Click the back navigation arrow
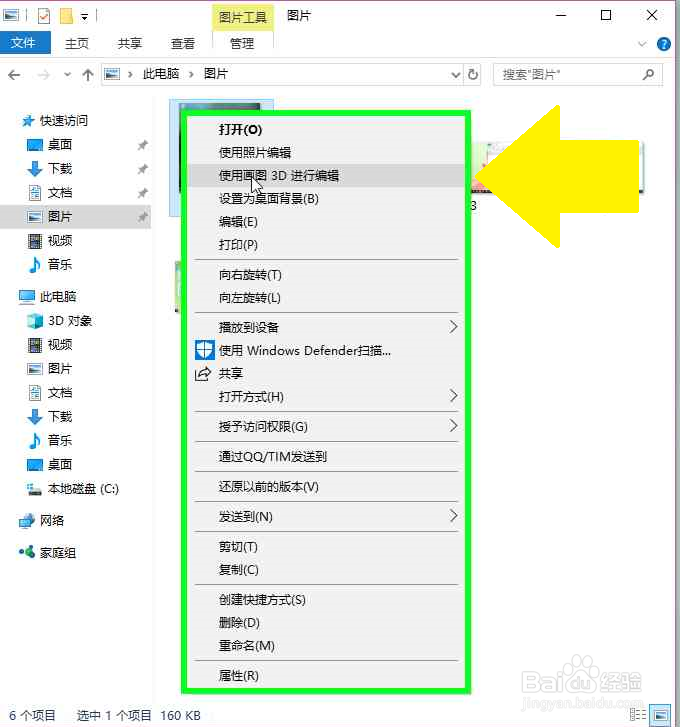Screen dimensions: 680x727 click(14, 75)
